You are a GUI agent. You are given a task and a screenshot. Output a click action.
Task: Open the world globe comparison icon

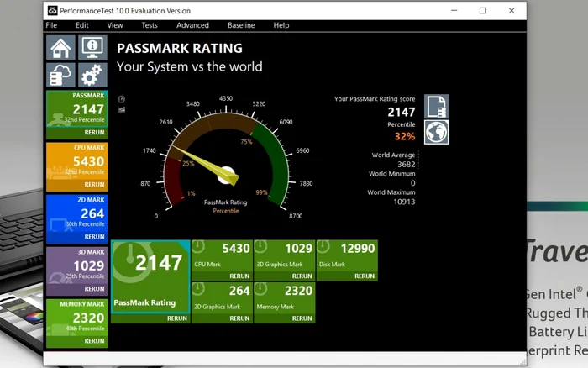click(437, 132)
